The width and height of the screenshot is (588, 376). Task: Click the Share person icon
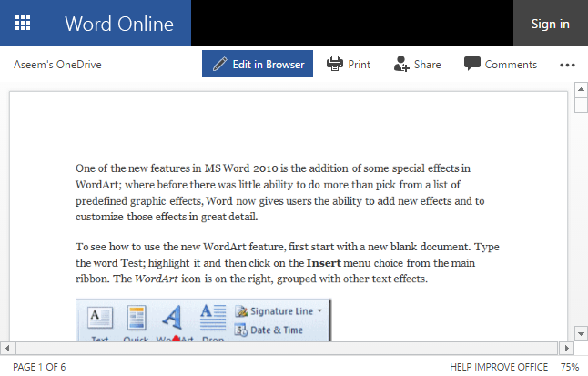pos(401,64)
